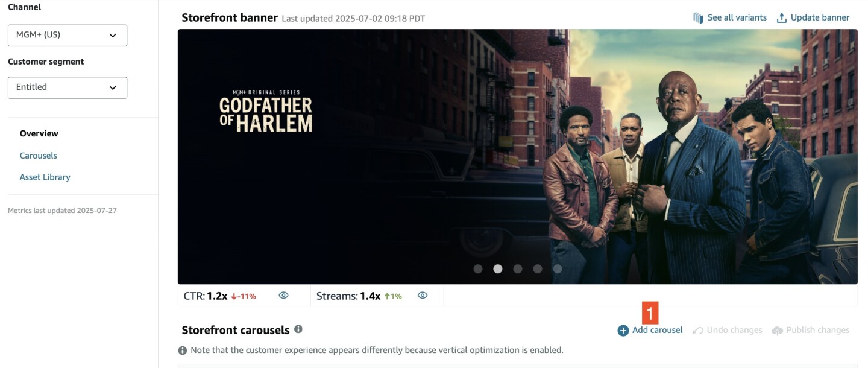Click the Undo changes text
The height and width of the screenshot is (368, 868).
coord(735,330)
